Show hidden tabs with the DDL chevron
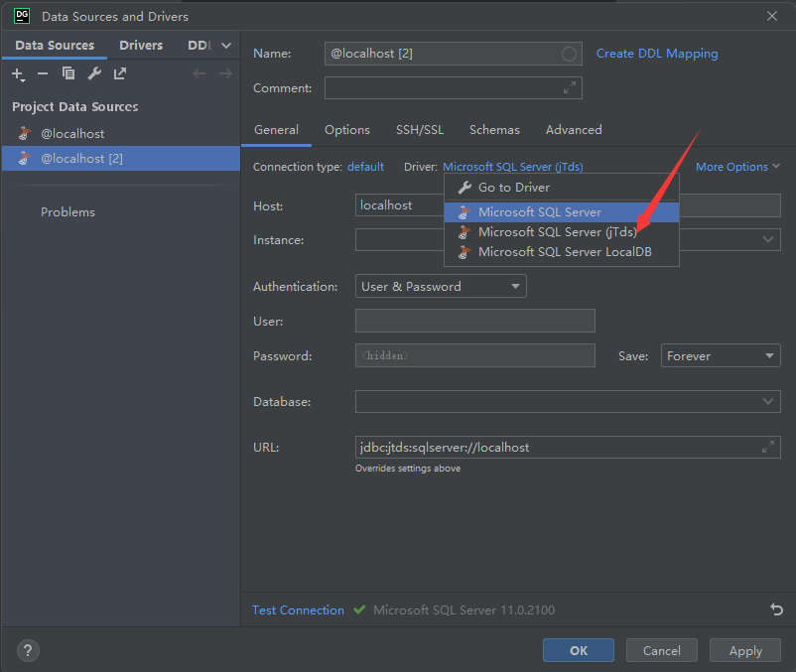 point(226,46)
